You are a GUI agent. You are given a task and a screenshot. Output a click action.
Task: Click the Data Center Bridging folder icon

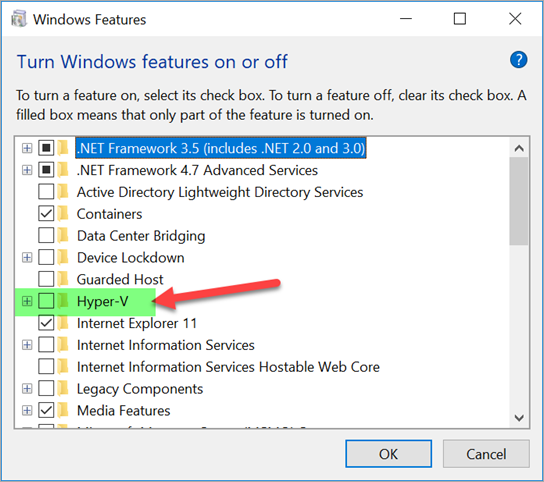point(63,235)
